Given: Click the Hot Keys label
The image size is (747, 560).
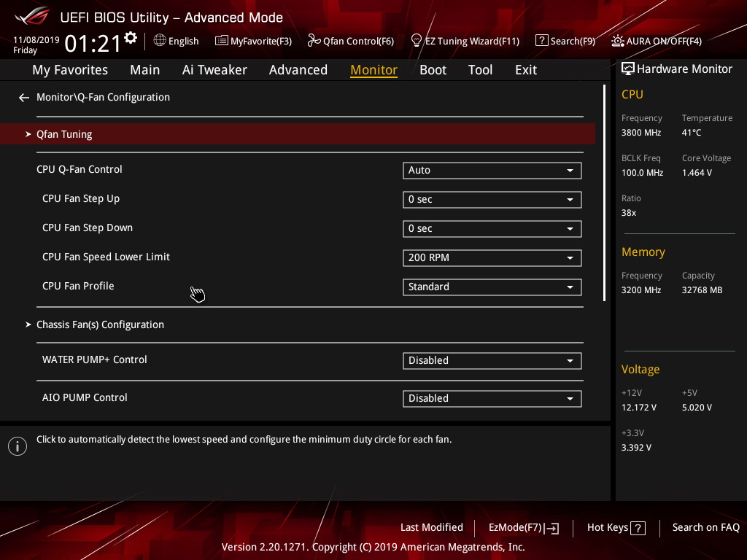Looking at the screenshot, I should 608,528.
